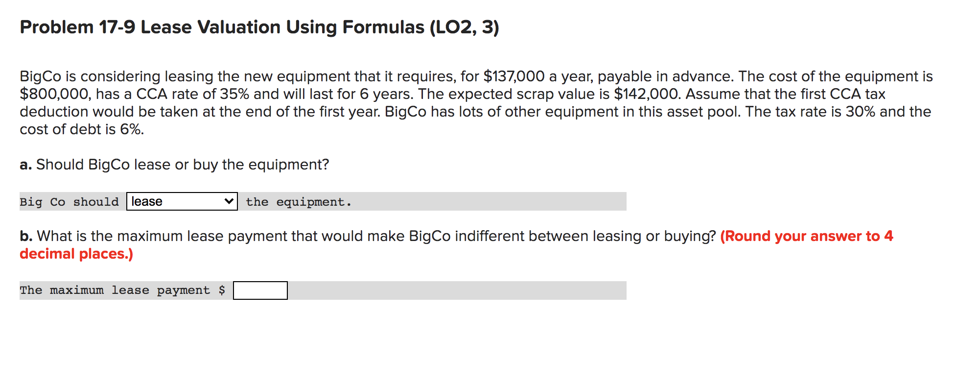The image size is (980, 386).
Task: Click the chevron on the lease dropdown
Action: [x=228, y=201]
